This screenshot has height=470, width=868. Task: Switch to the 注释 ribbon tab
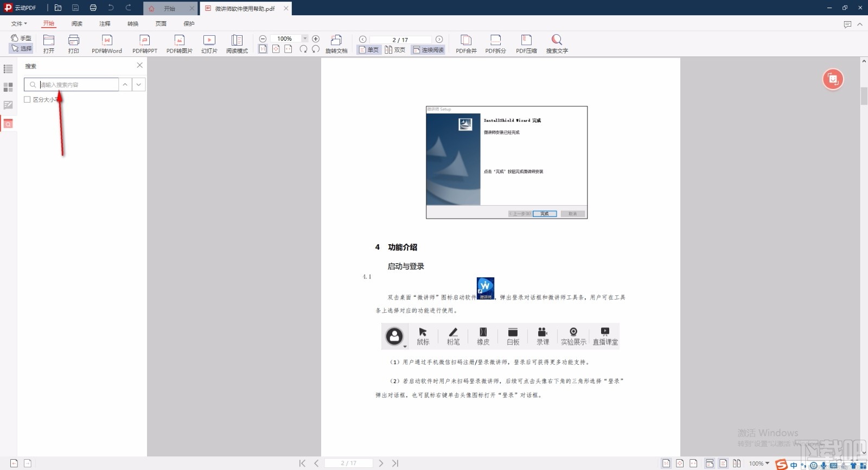click(105, 23)
